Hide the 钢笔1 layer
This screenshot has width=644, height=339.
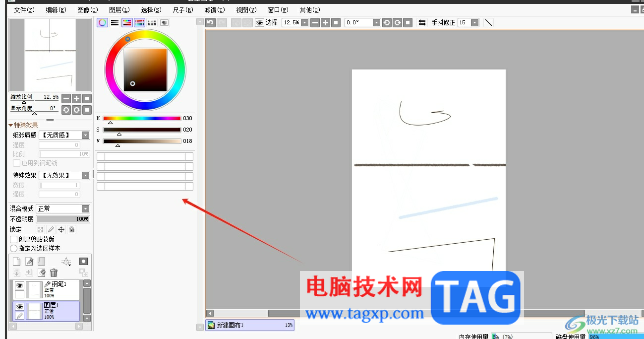(19, 285)
